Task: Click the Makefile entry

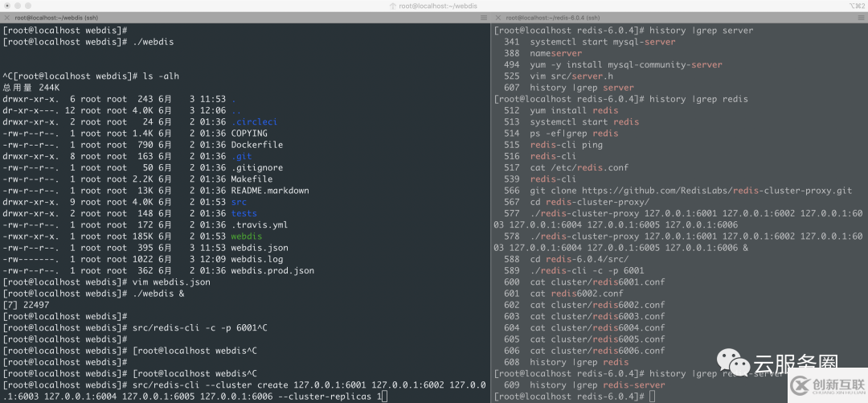Action: (252, 179)
